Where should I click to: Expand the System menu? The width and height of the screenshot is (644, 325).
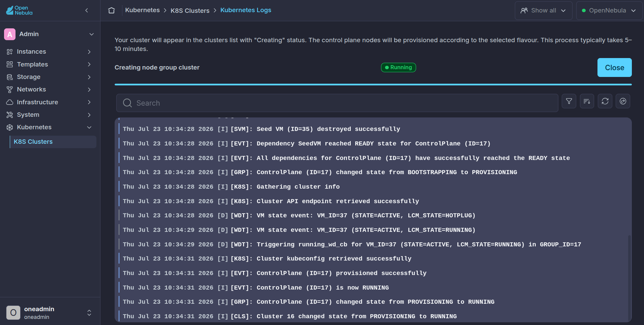89,115
